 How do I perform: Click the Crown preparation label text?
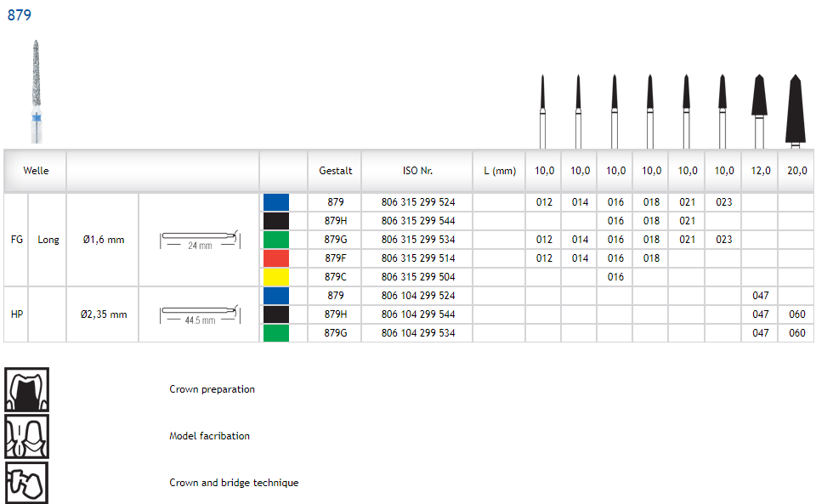[x=212, y=389]
